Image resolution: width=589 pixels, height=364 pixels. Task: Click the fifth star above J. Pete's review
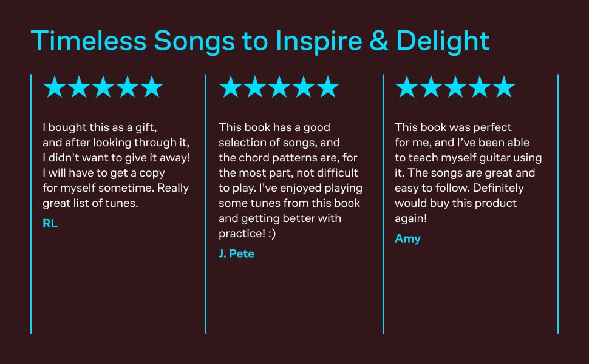click(x=328, y=87)
